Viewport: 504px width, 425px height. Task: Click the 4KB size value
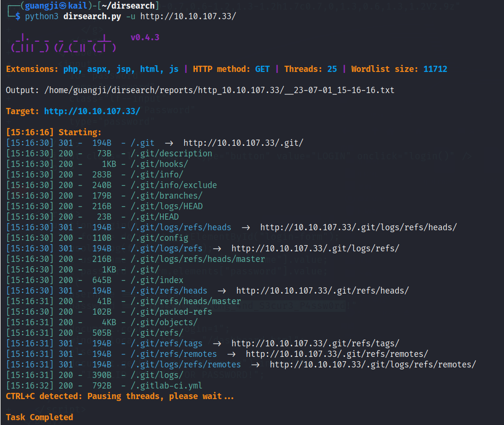[x=108, y=322]
